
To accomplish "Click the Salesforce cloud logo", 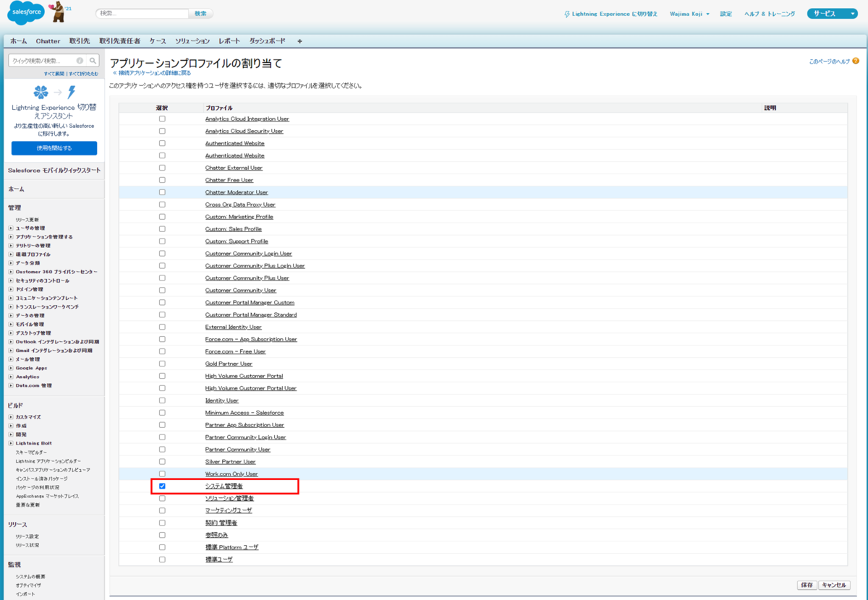I will [x=26, y=12].
